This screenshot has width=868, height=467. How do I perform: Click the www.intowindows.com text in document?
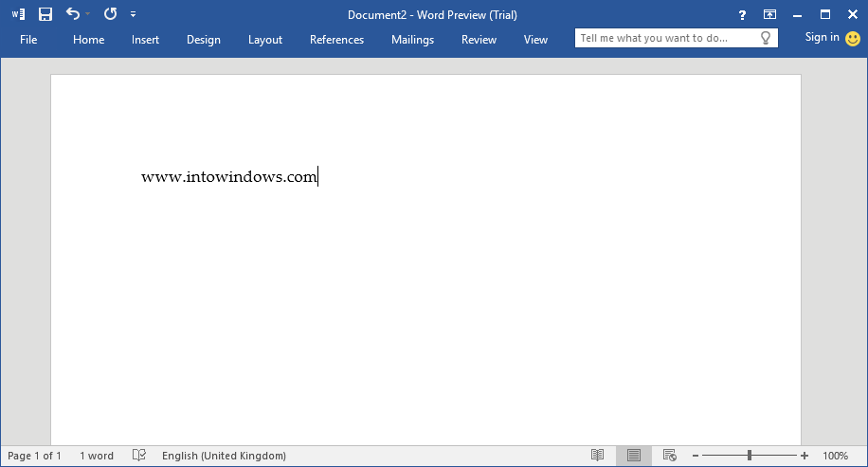pyautogui.click(x=228, y=176)
